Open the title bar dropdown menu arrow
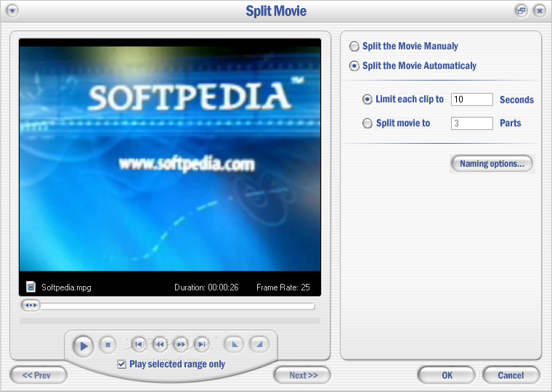The image size is (552, 392). point(12,11)
